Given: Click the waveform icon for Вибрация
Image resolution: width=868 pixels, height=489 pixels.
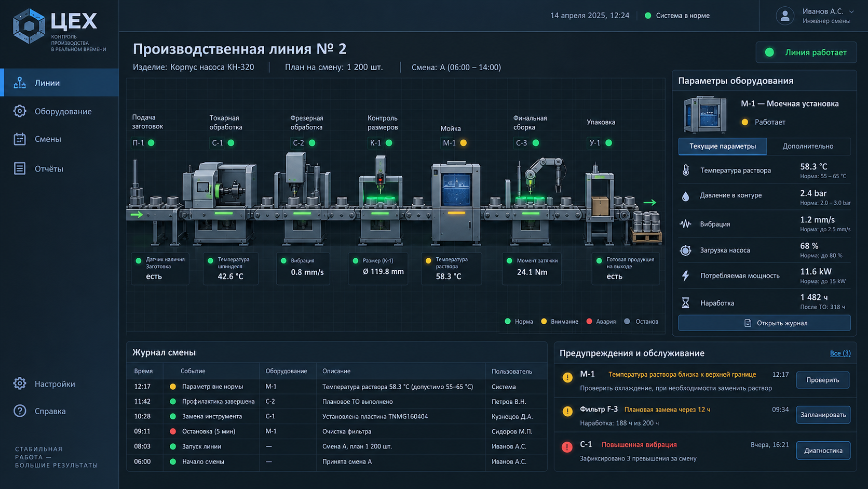Looking at the screenshot, I should point(686,224).
